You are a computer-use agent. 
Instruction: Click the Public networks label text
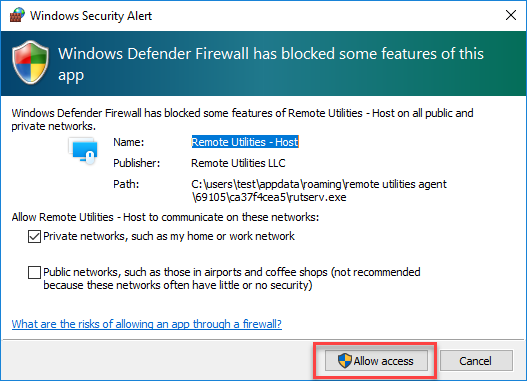(232, 279)
